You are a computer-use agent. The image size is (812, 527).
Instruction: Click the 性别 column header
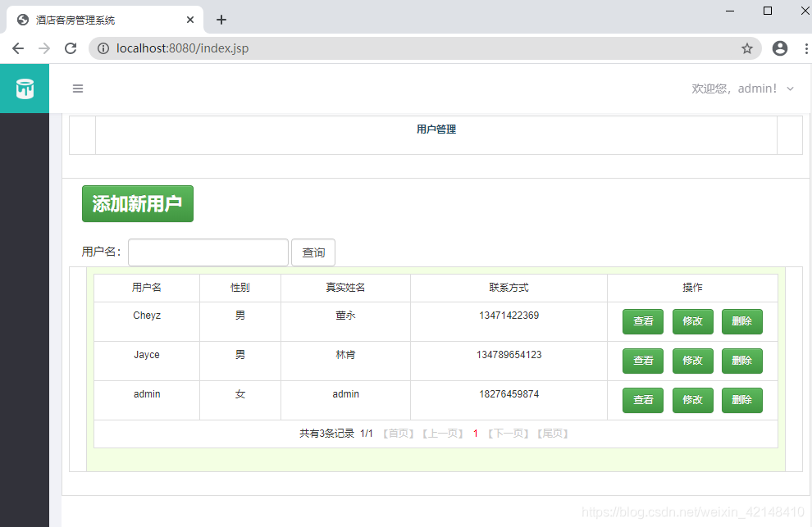click(240, 288)
